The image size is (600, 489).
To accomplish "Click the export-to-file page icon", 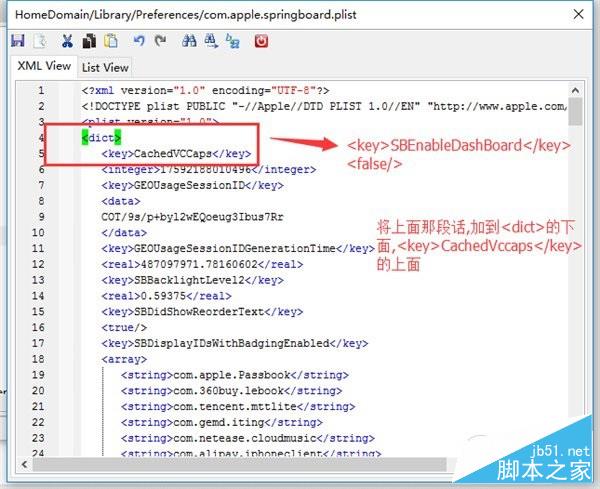I will tap(40, 41).
